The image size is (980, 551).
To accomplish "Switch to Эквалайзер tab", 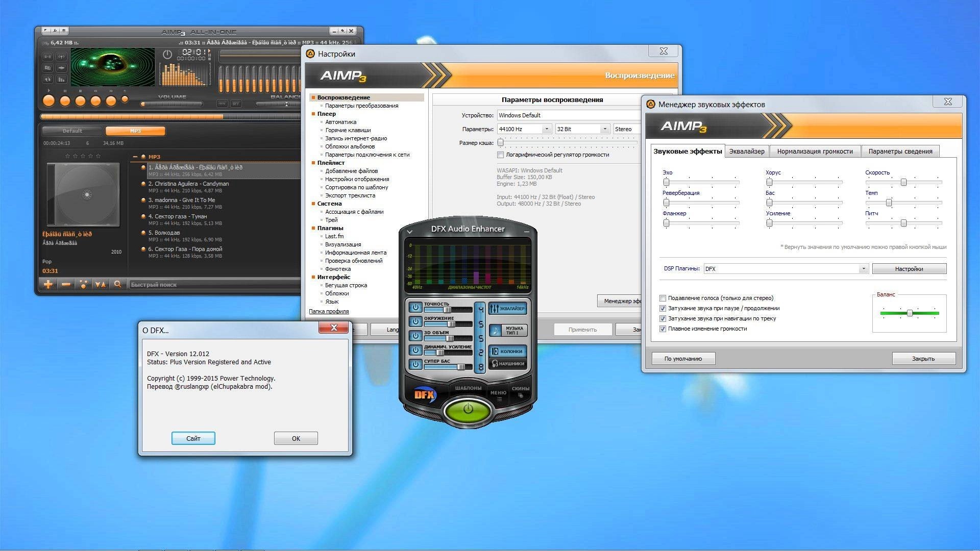I will coord(746,151).
